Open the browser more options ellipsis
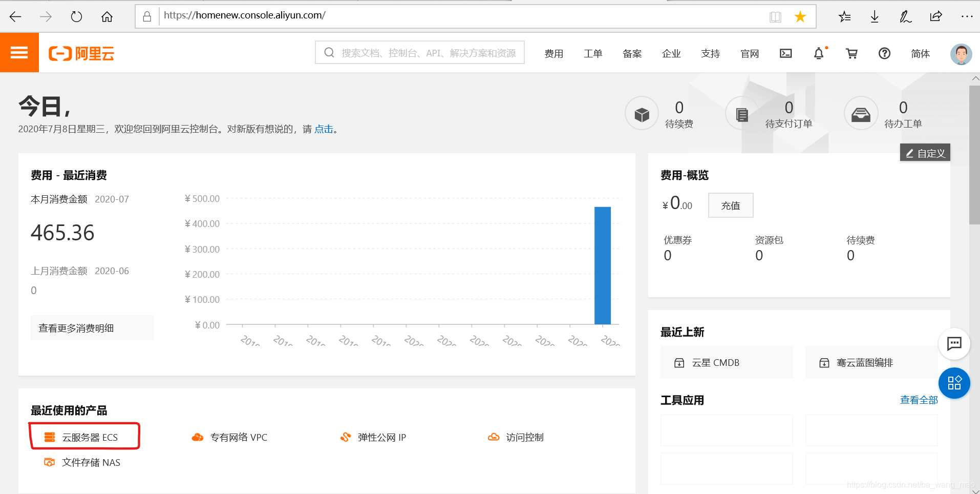This screenshot has width=980, height=494. point(967,16)
